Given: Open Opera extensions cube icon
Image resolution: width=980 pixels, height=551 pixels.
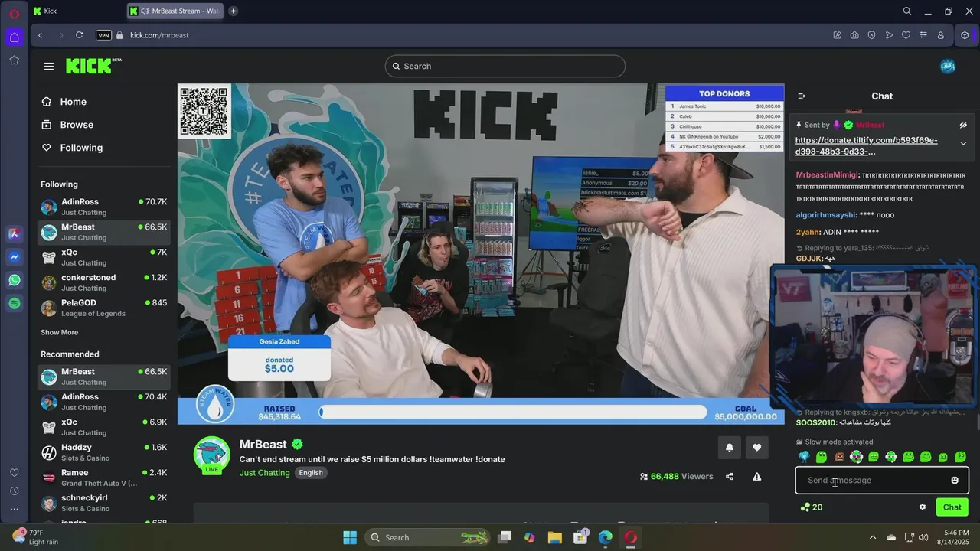Looking at the screenshot, I should (x=965, y=35).
